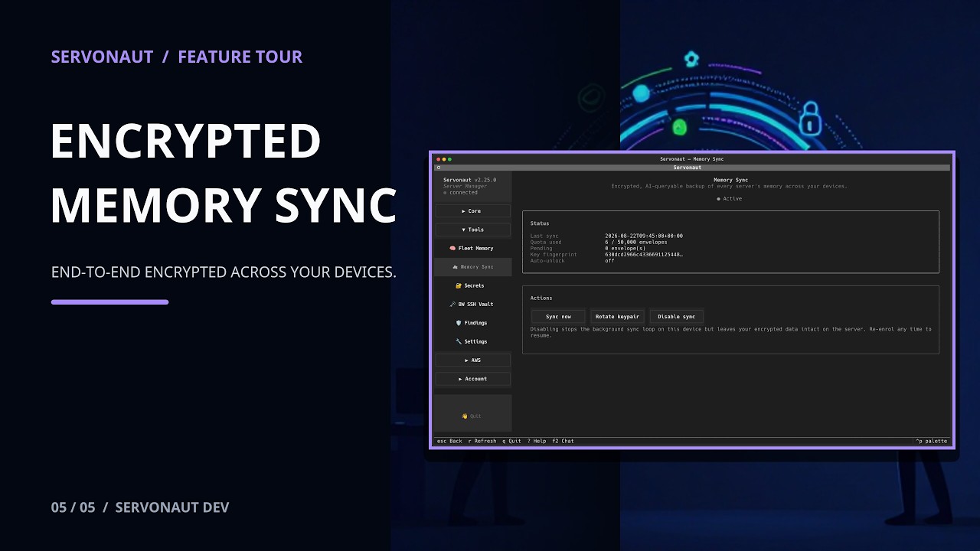Collapse the Tools section
The image size is (980, 551).
coord(472,230)
